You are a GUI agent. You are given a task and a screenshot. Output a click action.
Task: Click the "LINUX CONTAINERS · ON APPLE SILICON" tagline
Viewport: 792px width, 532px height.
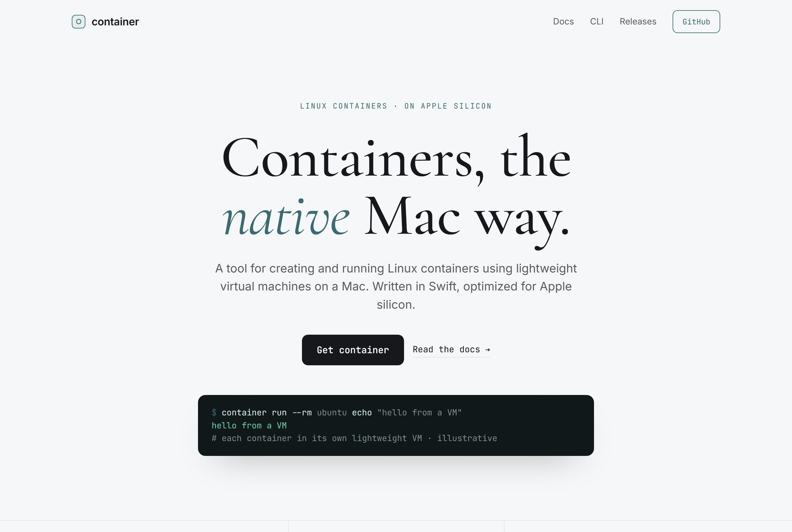tap(396, 106)
